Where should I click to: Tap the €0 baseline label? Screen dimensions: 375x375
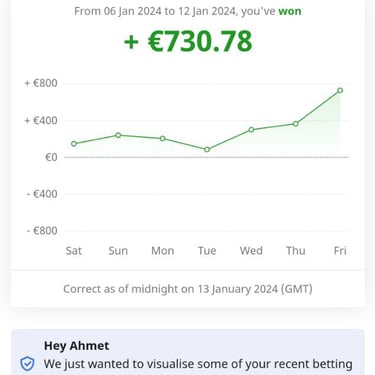tap(51, 157)
